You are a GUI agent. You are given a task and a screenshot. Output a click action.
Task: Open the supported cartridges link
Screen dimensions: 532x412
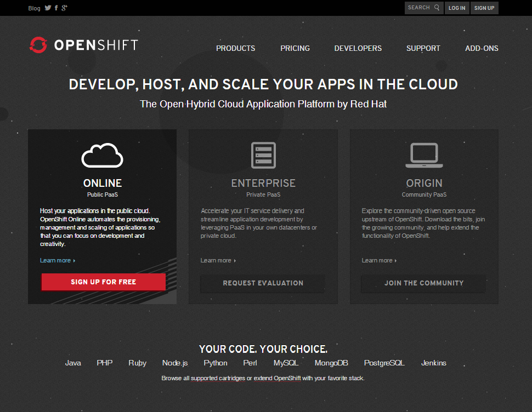tap(218, 378)
